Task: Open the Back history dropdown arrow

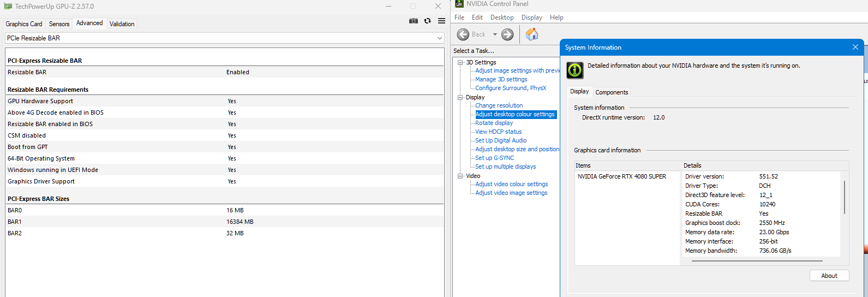Action: pos(495,34)
